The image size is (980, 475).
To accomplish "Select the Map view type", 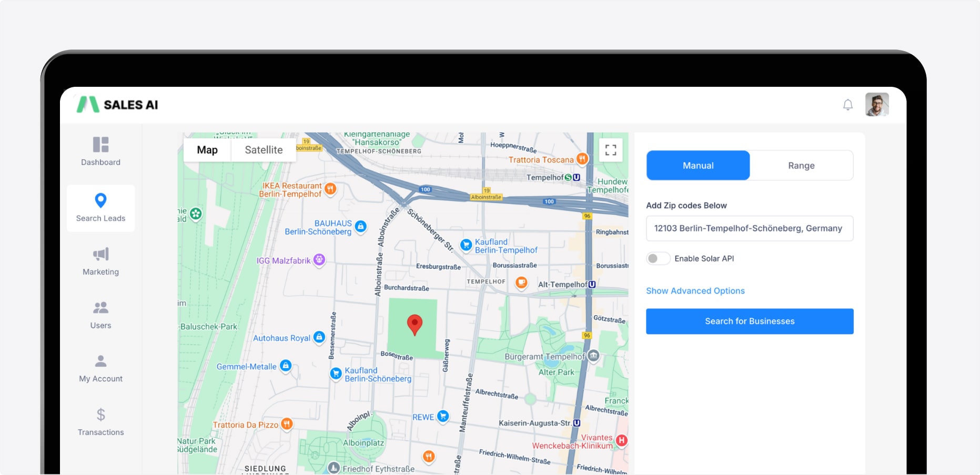I will tap(207, 150).
